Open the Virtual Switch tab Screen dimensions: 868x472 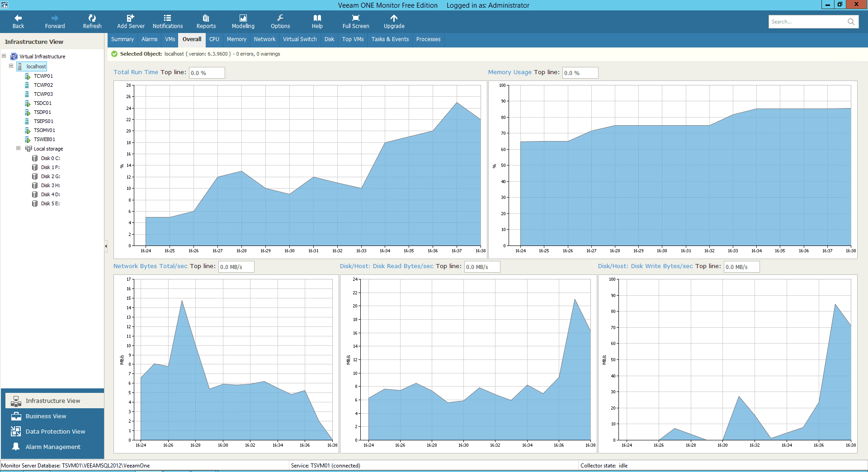coord(300,39)
